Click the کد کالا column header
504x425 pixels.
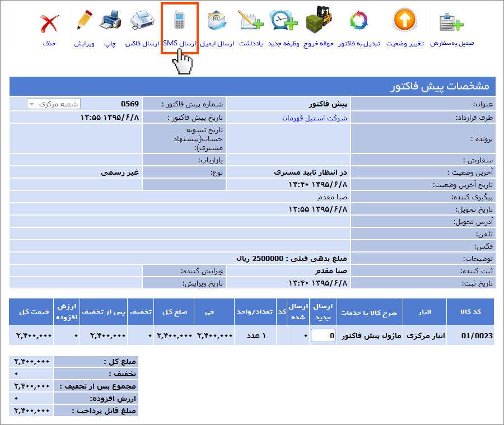click(x=470, y=311)
